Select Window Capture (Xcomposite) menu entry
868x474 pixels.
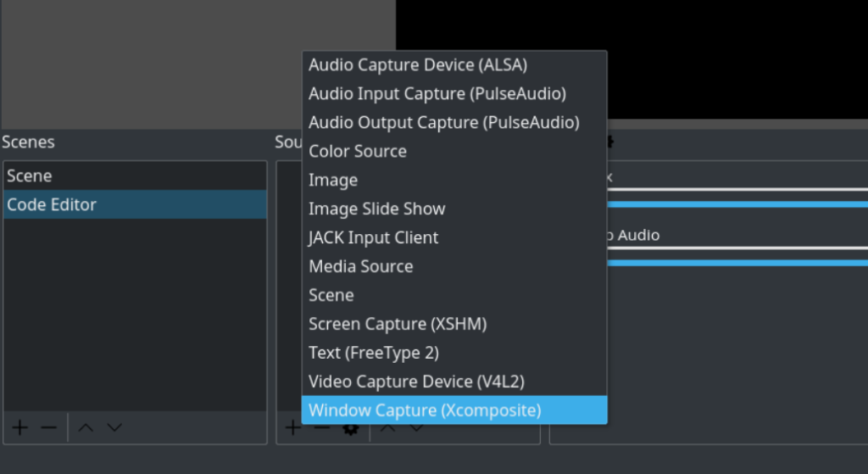pos(454,410)
